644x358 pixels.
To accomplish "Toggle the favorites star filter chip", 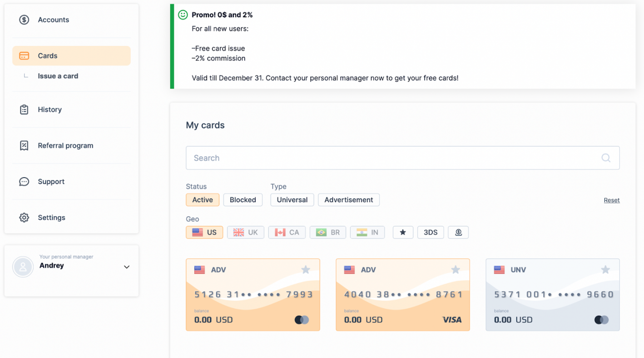I will (x=403, y=233).
